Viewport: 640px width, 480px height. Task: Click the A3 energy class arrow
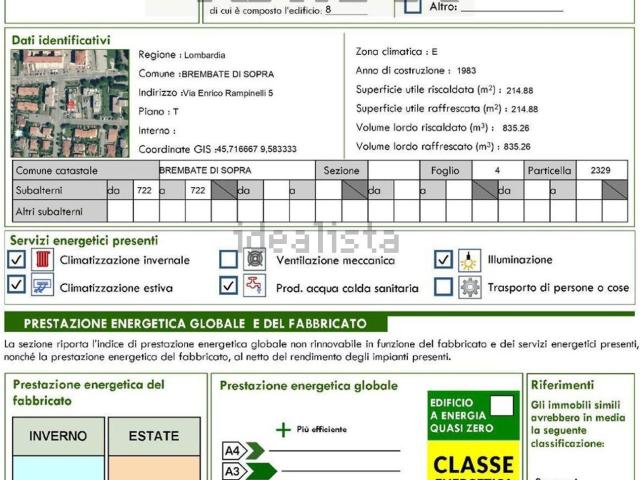(x=250, y=471)
